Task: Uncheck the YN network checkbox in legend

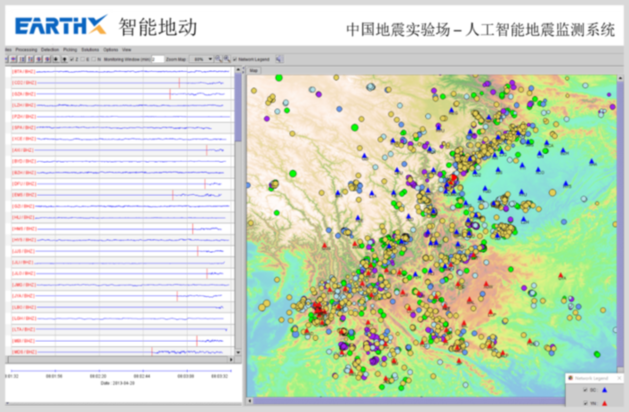Action: click(585, 403)
